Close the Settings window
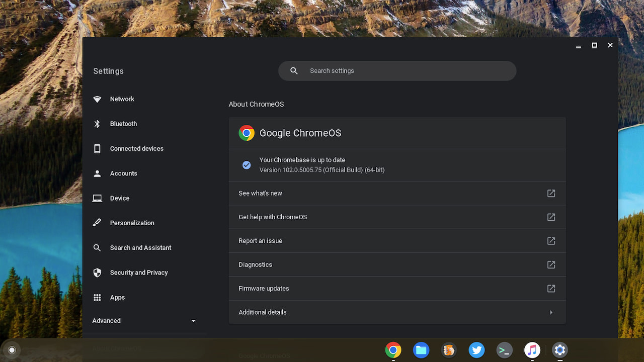644x362 pixels. 610,45
